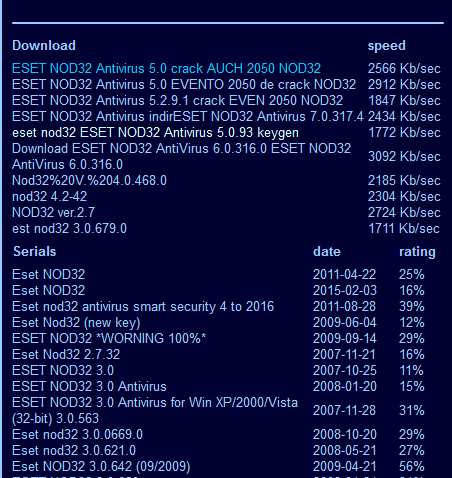Open Eset NOD32 serial dated 2015-02-03

48,290
